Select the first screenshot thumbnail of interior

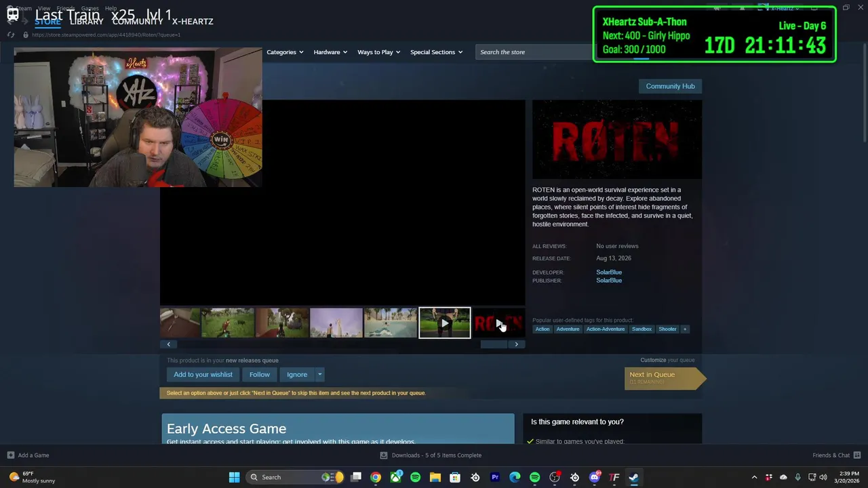180,323
